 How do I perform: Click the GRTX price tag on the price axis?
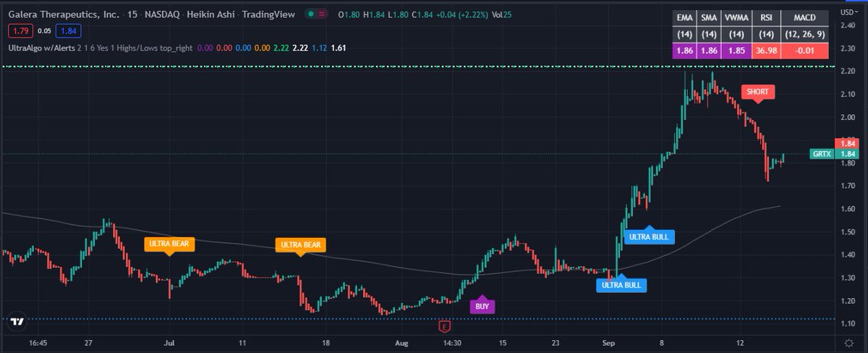pos(821,154)
